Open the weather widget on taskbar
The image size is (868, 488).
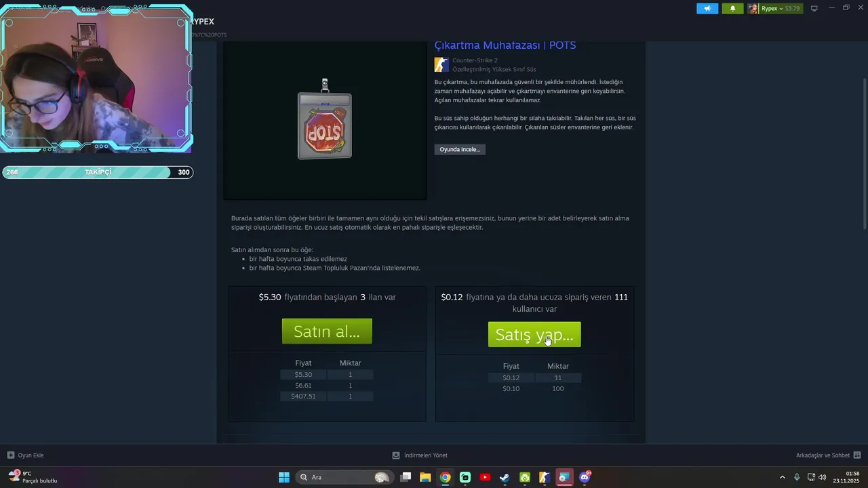[x=33, y=477]
